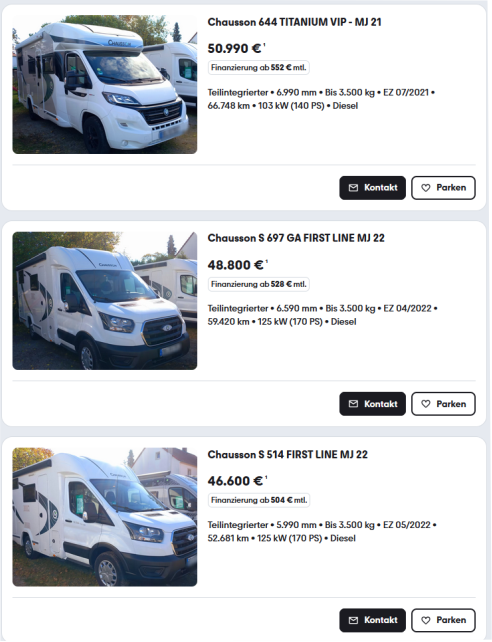Image resolution: width=492 pixels, height=642 pixels.
Task: Click heart icon for Chausson 644 TITANIUM listing
Action: (x=426, y=188)
